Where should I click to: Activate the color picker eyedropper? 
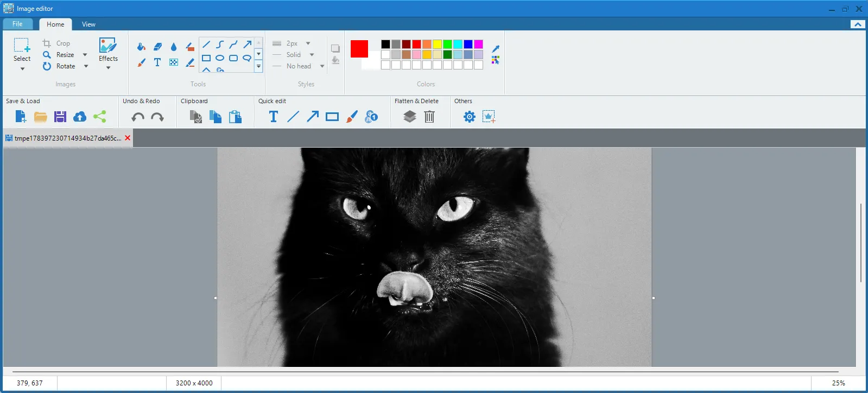coord(496,49)
